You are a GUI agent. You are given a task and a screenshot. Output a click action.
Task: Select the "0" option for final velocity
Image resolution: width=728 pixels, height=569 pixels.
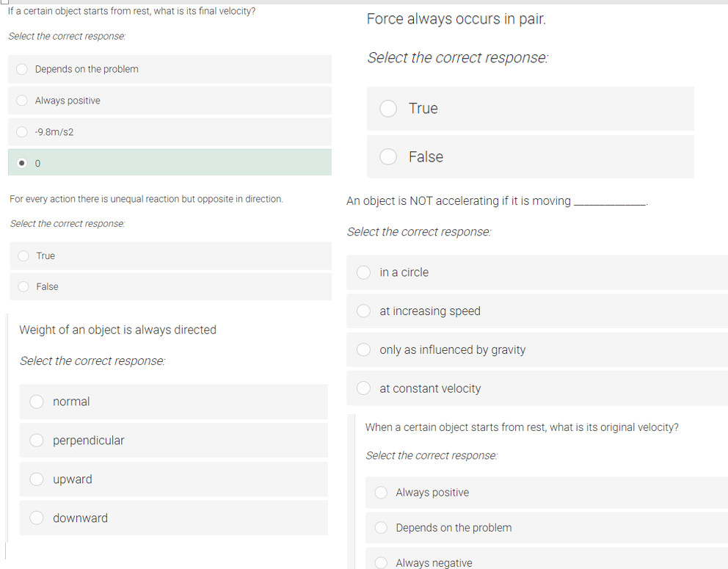tap(21, 162)
